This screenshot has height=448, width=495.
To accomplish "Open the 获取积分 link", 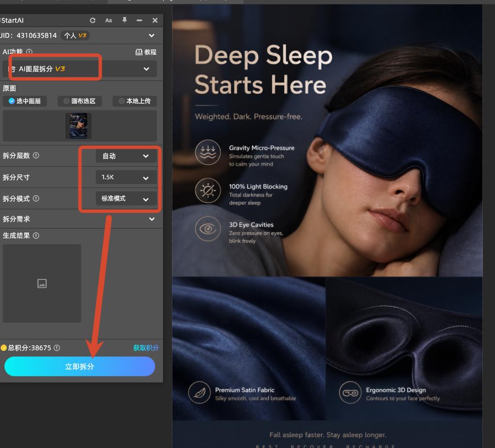I will [146, 348].
